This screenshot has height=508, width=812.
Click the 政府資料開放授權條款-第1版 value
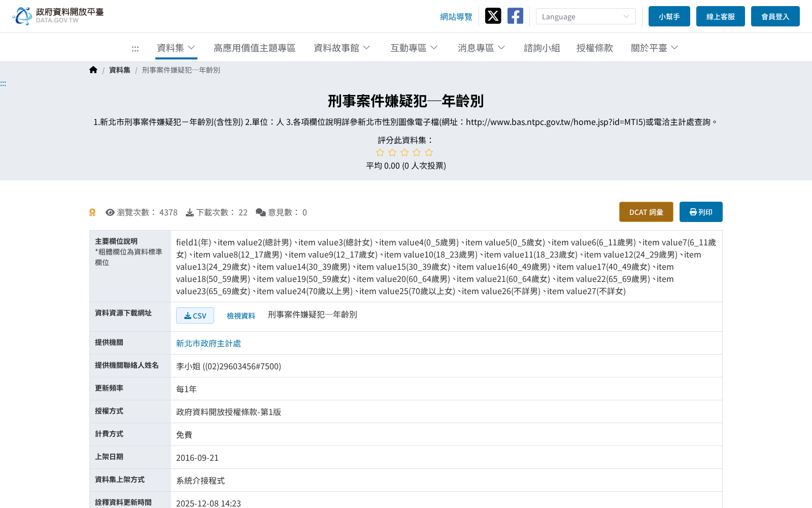pyautogui.click(x=228, y=412)
